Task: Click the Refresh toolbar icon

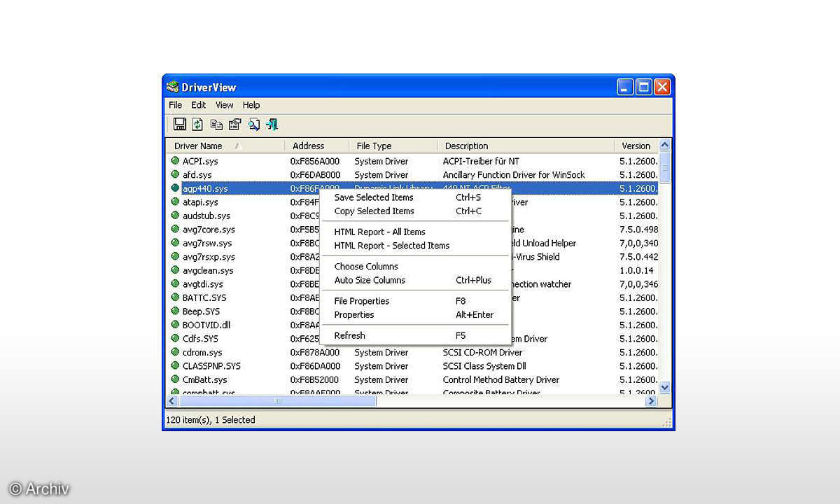Action: 198,124
